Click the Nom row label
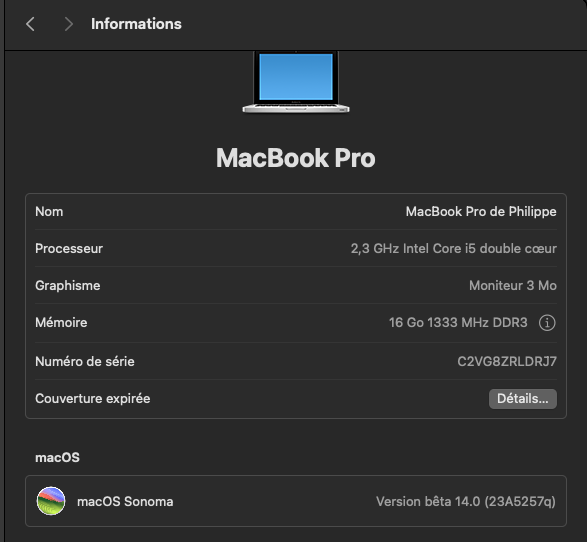This screenshot has height=542, width=587. click(49, 211)
